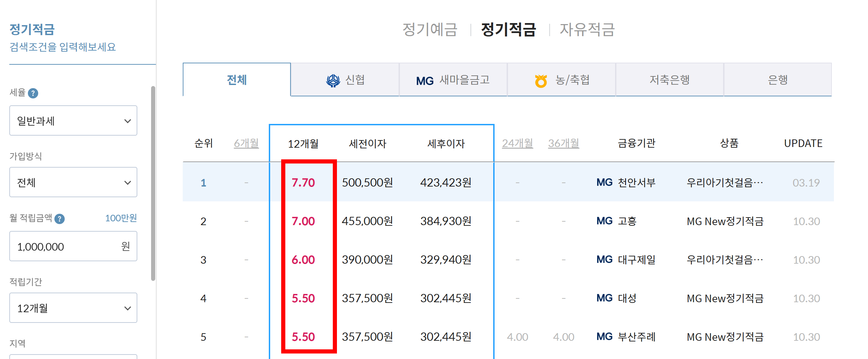Click the 329,940원 after-tax interest
This screenshot has width=868, height=359.
[446, 260]
